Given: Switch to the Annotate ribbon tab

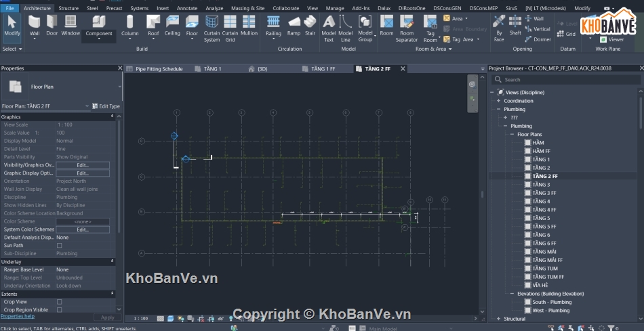Looking at the screenshot, I should tap(187, 8).
